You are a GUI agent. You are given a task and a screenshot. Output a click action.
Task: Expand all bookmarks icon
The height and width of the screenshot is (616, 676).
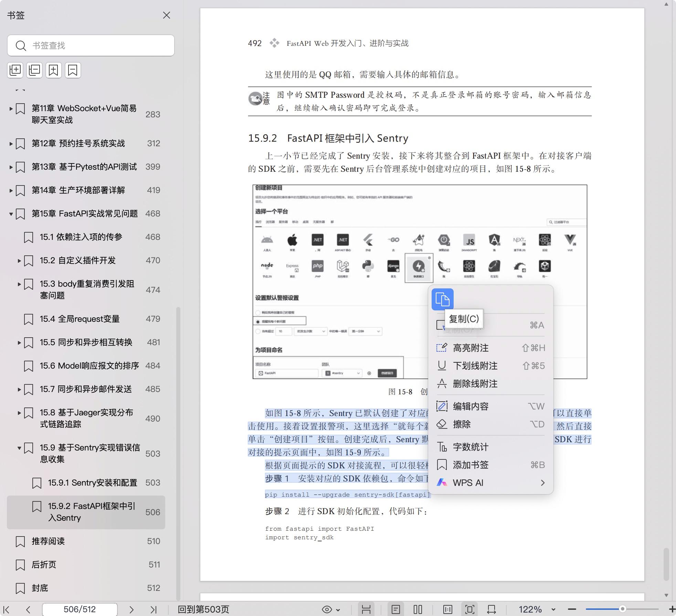[x=15, y=70]
